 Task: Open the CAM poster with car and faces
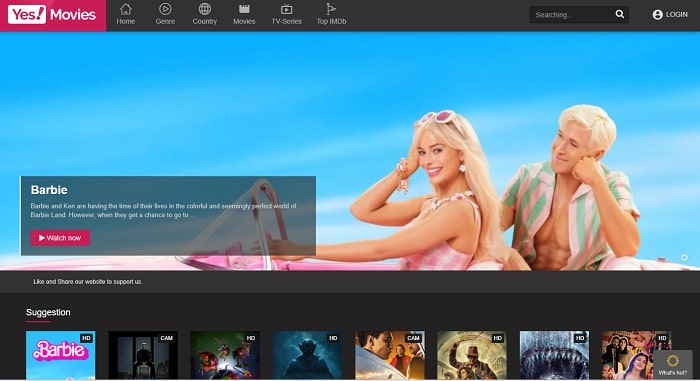pos(390,355)
